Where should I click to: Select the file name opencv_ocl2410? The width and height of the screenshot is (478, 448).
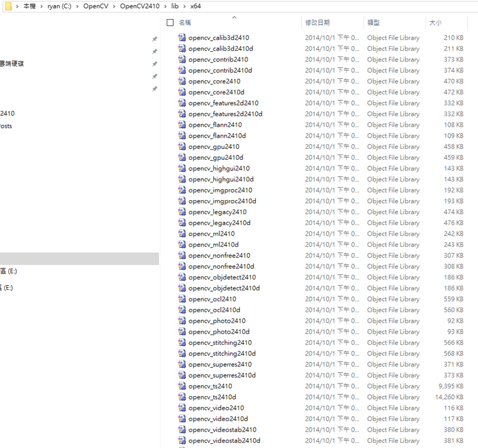coord(212,299)
